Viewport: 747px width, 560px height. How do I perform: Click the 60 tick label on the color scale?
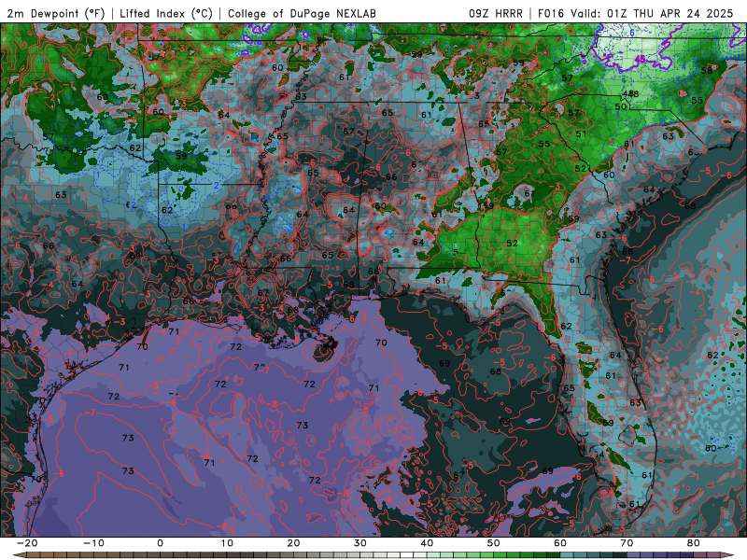pyautogui.click(x=560, y=543)
